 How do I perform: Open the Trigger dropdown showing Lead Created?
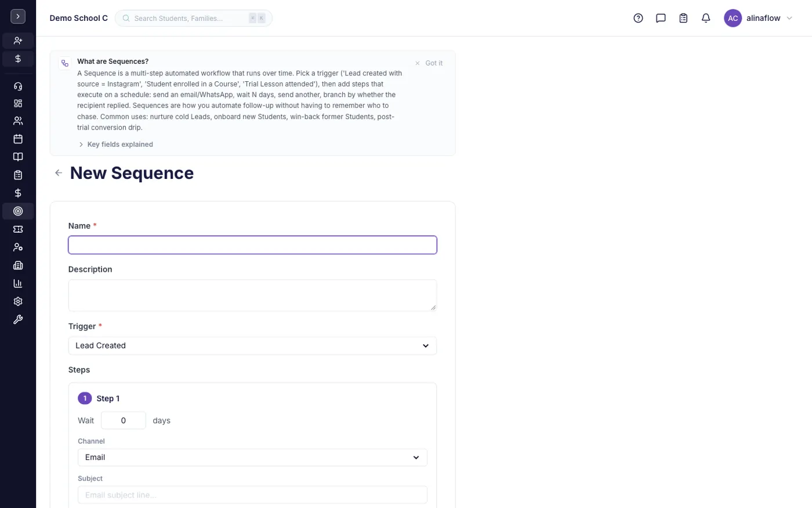click(x=252, y=345)
